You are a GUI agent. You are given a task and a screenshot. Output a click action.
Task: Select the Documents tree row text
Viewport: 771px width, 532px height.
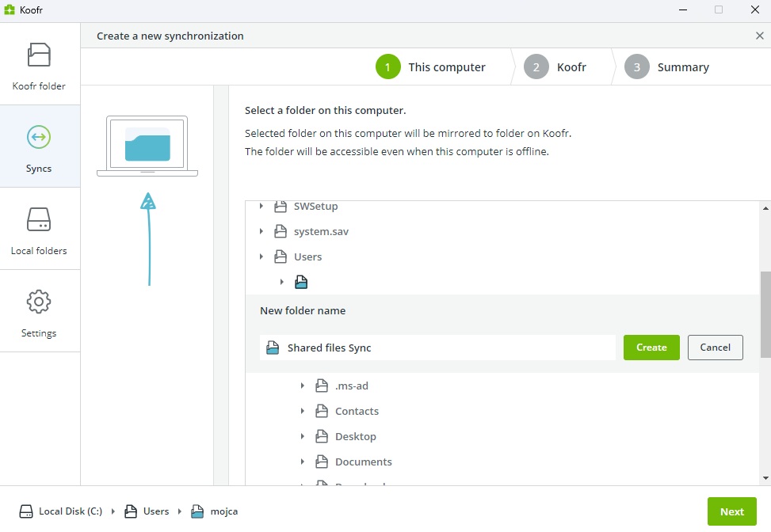tap(364, 462)
